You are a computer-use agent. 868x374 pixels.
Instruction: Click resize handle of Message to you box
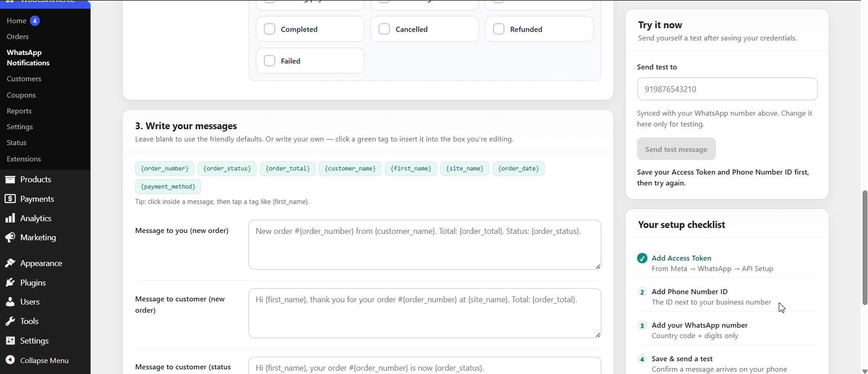(598, 267)
